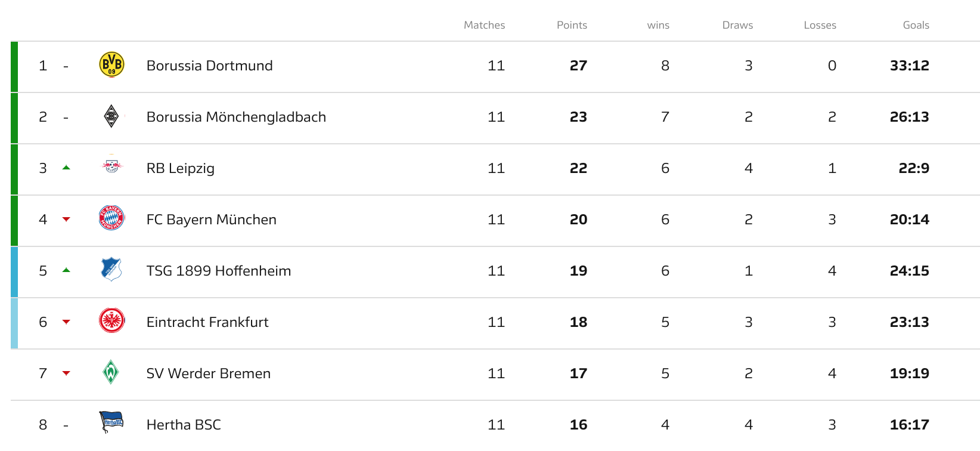The height and width of the screenshot is (451, 980).
Task: Open the Borussia Dortmund team link
Action: pos(209,66)
